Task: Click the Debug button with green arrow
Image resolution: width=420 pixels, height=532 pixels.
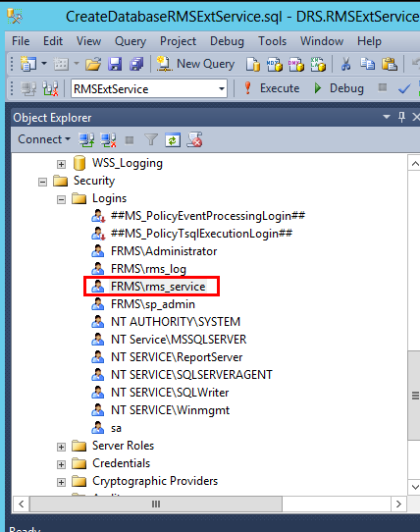Action: pos(339,88)
